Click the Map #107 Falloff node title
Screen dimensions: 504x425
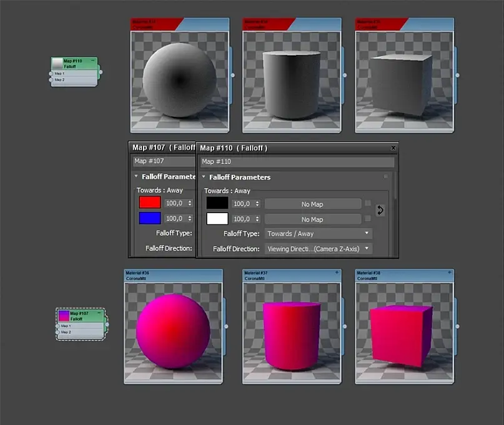79,316
